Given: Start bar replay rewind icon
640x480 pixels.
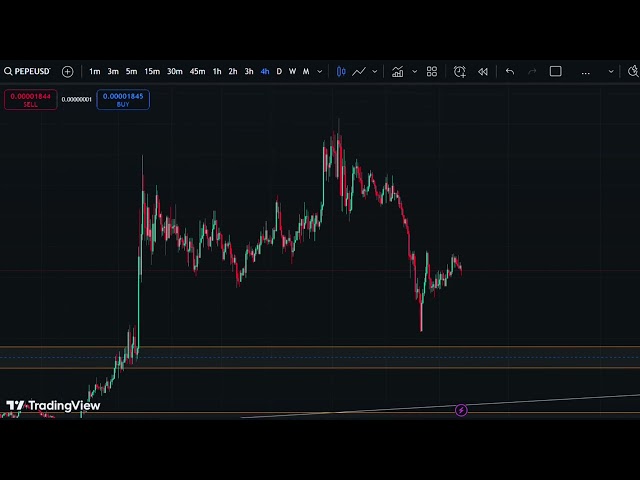Looking at the screenshot, I should (483, 71).
